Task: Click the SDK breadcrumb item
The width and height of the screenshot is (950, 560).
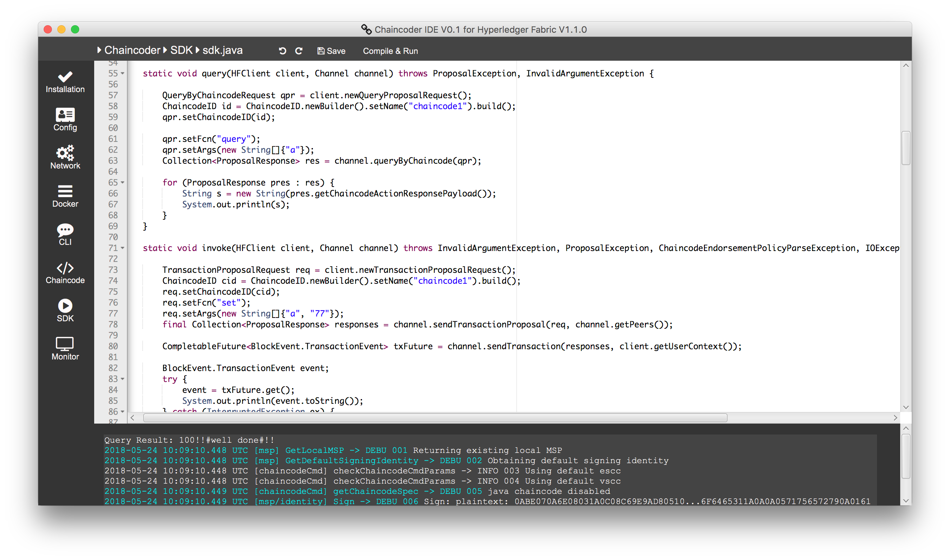Action: pos(181,50)
